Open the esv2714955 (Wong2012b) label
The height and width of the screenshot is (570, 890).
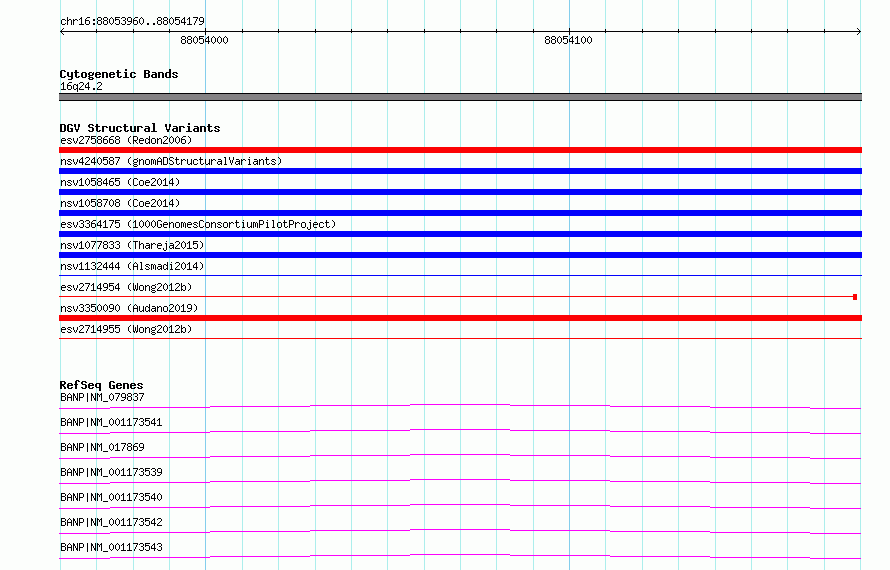(126, 329)
